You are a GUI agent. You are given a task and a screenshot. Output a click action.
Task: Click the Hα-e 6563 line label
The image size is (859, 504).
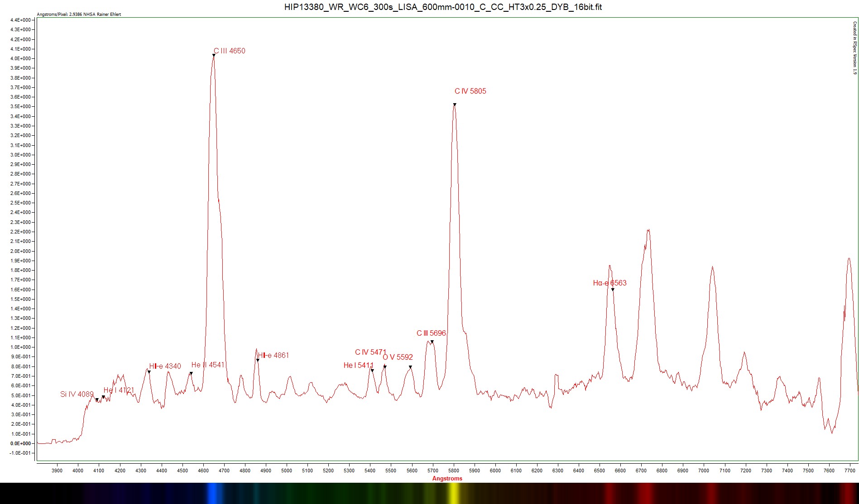point(609,283)
